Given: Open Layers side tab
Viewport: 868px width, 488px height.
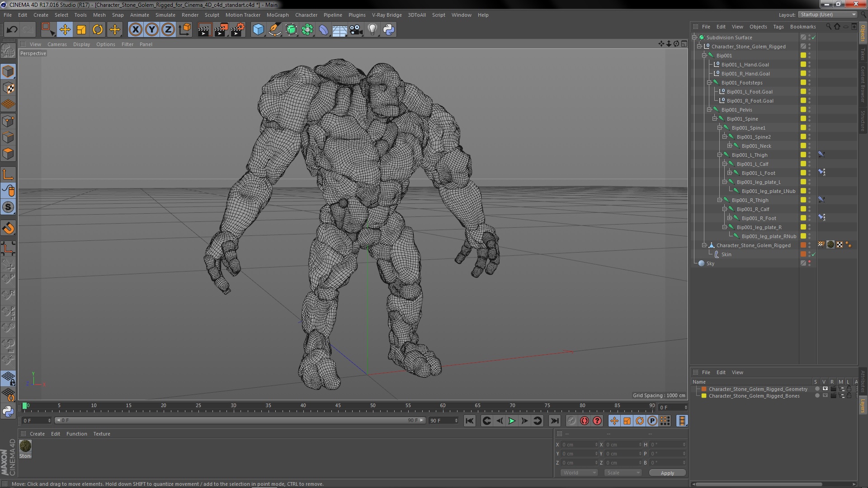Looking at the screenshot, I should click(x=863, y=405).
